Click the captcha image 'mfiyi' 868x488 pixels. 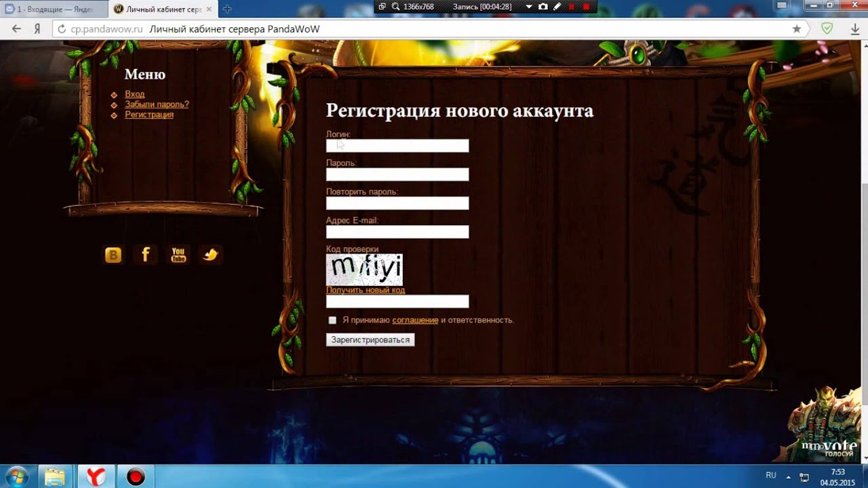pyautogui.click(x=364, y=270)
